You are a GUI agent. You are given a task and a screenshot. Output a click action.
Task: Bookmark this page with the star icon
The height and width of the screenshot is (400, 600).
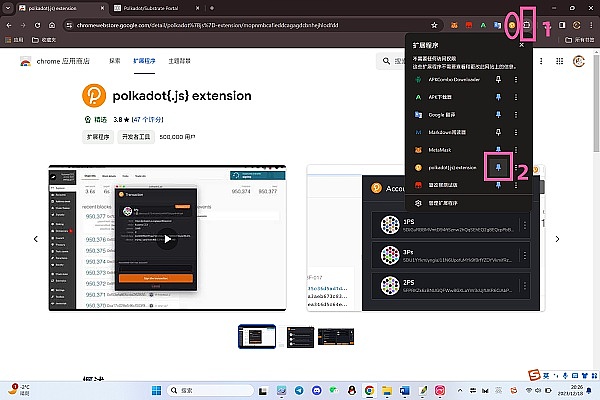[x=434, y=25]
